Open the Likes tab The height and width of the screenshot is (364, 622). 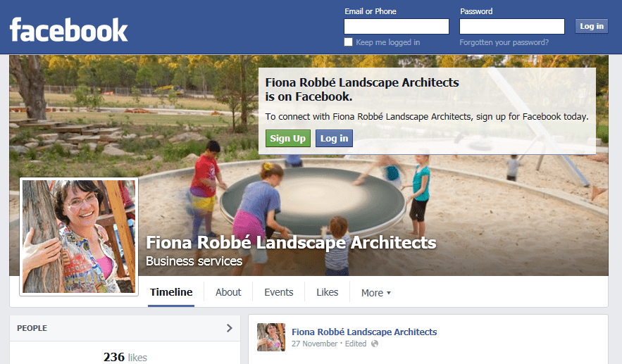coord(328,292)
